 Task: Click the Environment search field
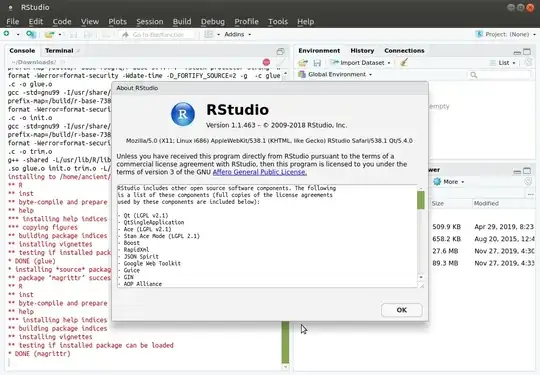(500, 75)
